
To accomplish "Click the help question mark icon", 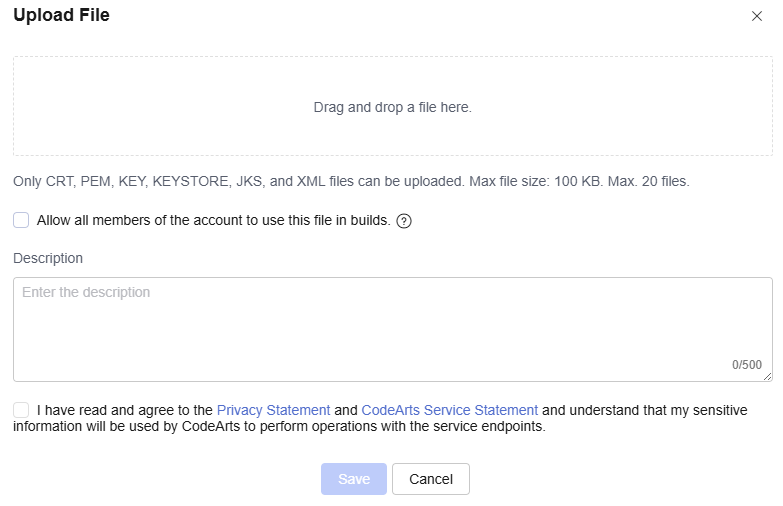I will 404,221.
